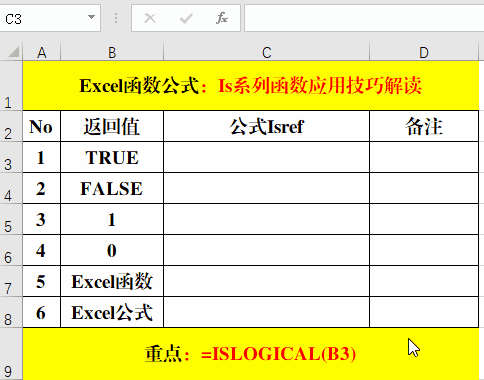
Task: Select row 7 header
Action: (x=11, y=281)
